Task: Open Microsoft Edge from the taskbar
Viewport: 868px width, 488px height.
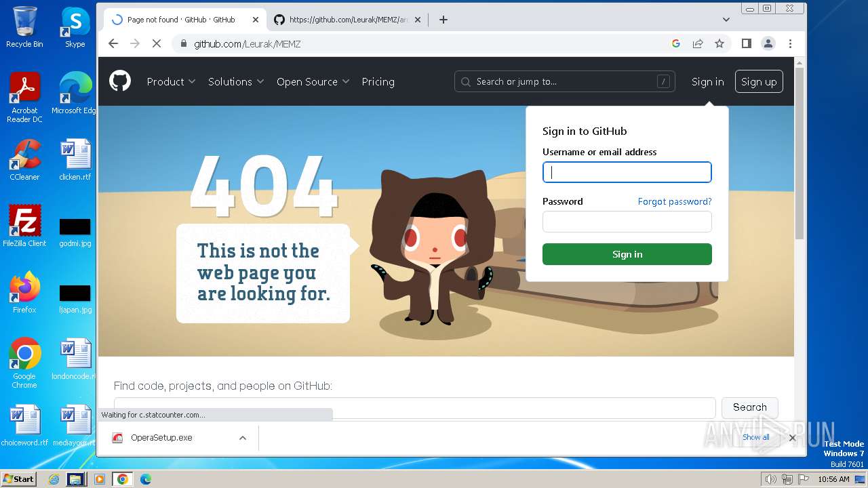Action: [x=145, y=479]
